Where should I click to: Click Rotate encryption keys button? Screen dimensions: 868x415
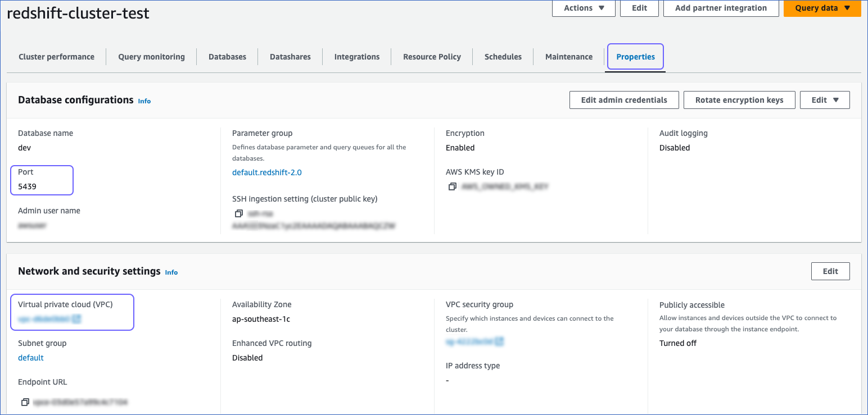pyautogui.click(x=739, y=100)
